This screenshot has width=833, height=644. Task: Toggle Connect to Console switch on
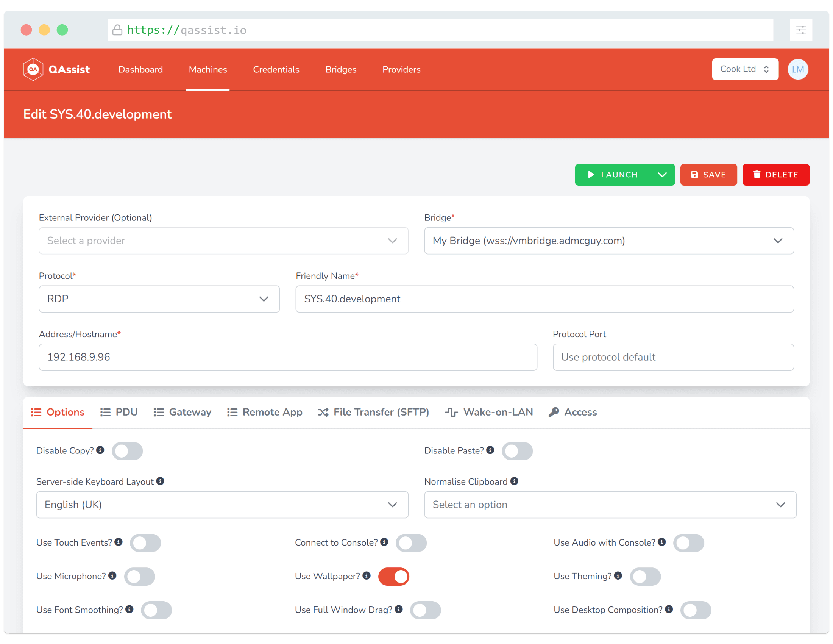click(x=411, y=542)
